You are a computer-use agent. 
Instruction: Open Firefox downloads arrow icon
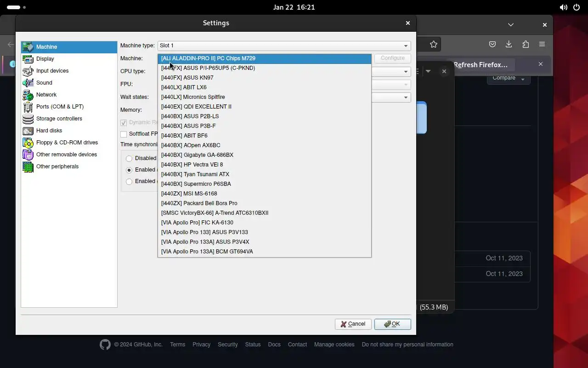pos(509,44)
